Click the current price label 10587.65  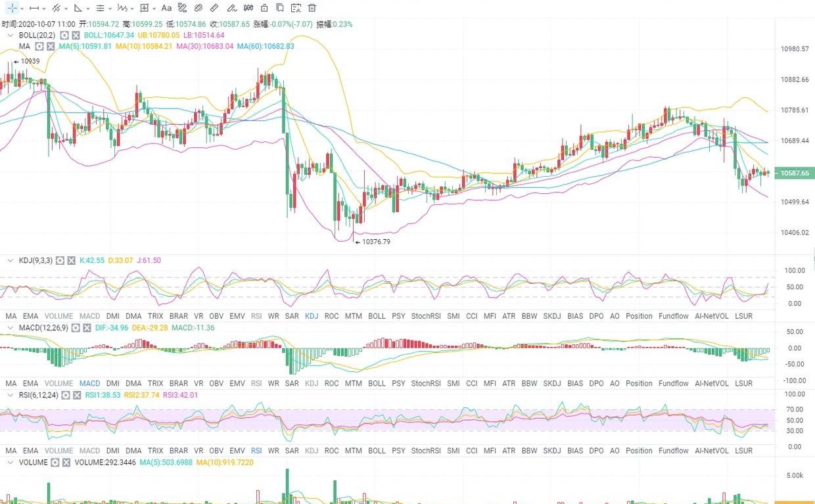click(x=795, y=173)
